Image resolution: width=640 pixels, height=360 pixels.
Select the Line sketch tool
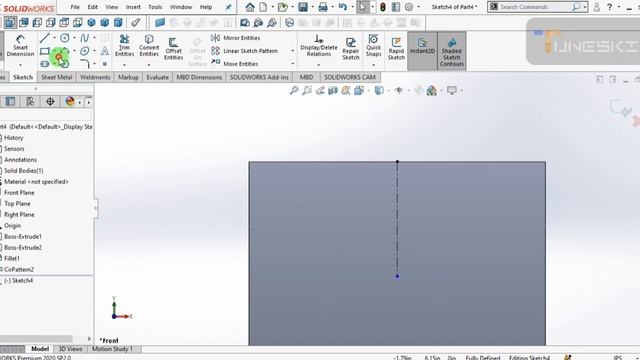tap(44, 38)
